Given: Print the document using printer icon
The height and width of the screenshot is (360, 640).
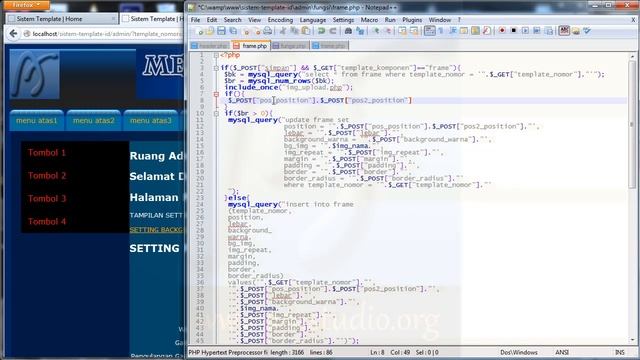Looking at the screenshot, I should (267, 31).
